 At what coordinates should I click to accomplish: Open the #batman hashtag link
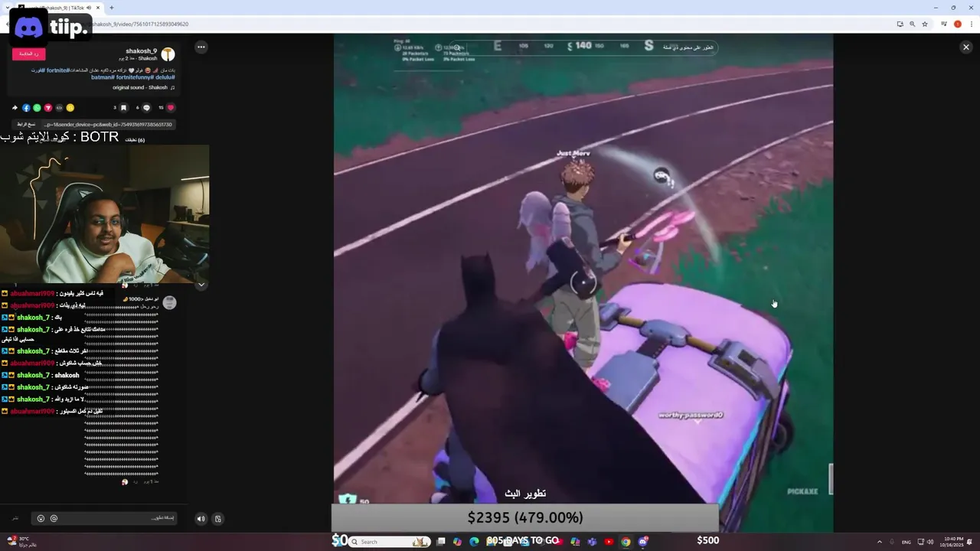coord(103,77)
